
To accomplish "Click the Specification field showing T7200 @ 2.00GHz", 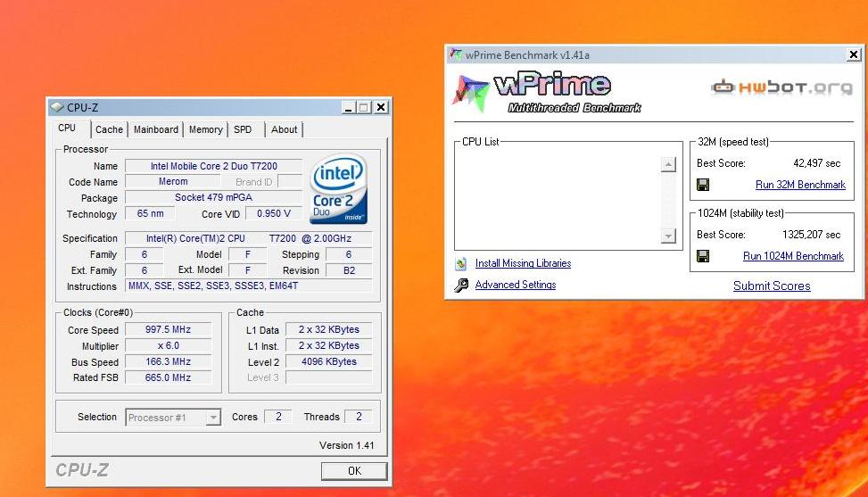I will tap(249, 238).
